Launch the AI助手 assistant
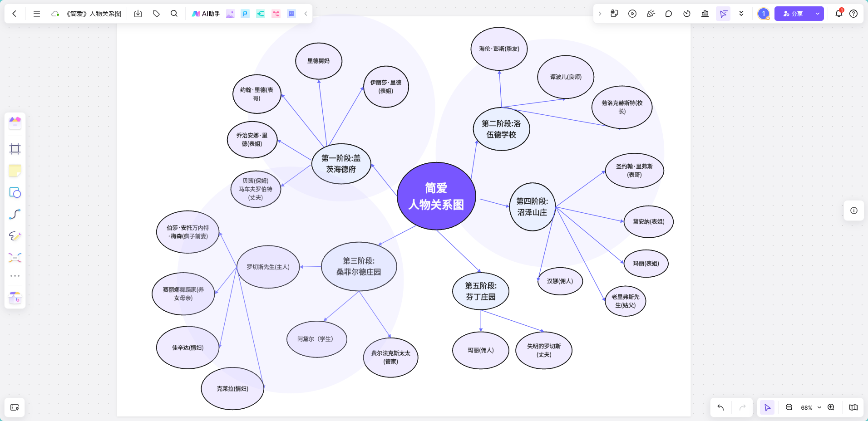 (x=206, y=14)
